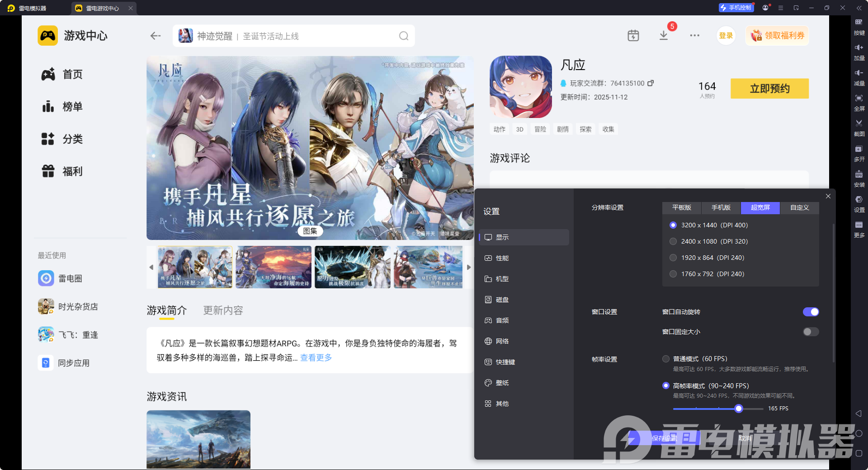Switch to 平板版 resolution tab

pos(682,207)
